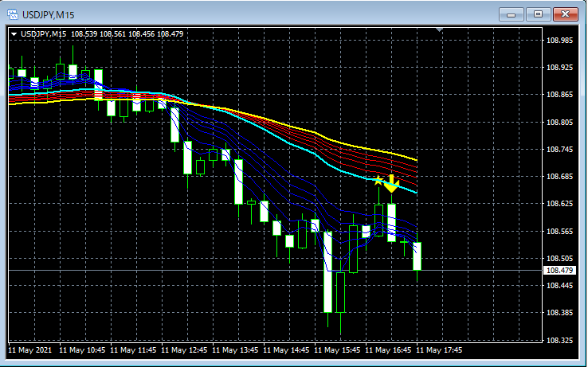Maximize the USDJPY,M15 chart window
The width and height of the screenshot is (588, 367).
click(538, 14)
